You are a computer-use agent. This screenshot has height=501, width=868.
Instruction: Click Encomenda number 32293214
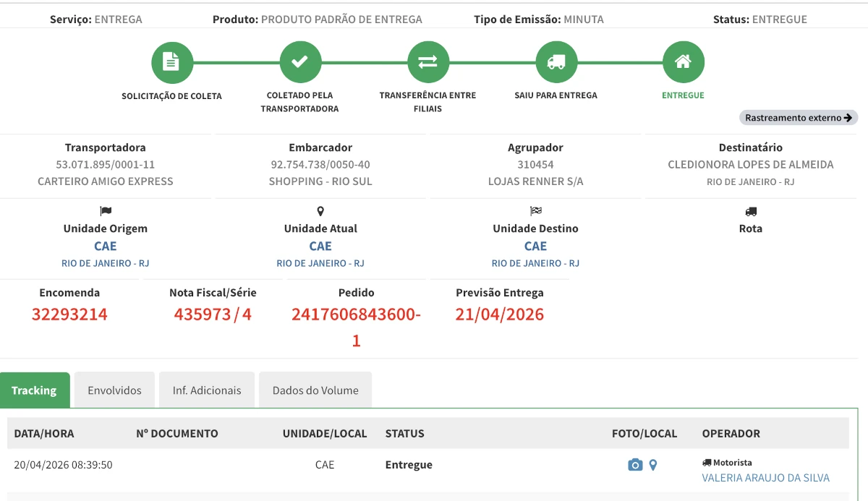pyautogui.click(x=69, y=314)
